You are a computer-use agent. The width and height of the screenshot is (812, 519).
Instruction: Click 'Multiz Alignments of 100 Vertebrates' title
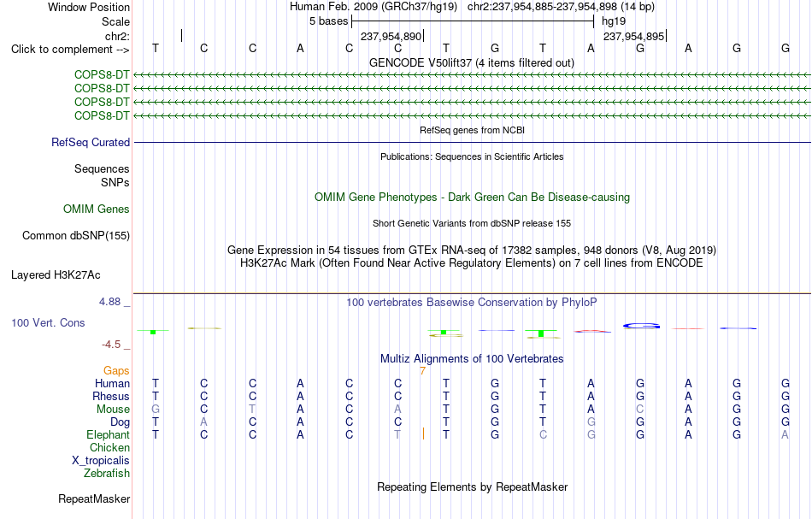(472, 359)
